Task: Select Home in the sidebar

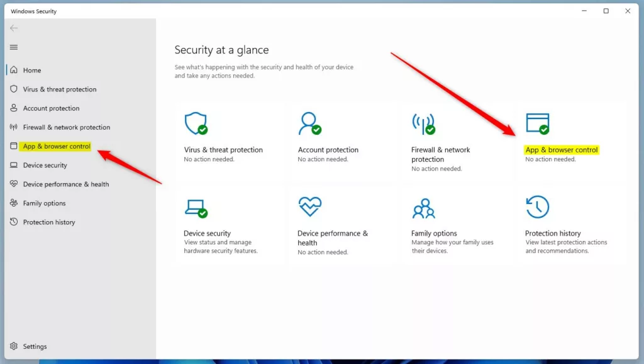Action: 32,71
